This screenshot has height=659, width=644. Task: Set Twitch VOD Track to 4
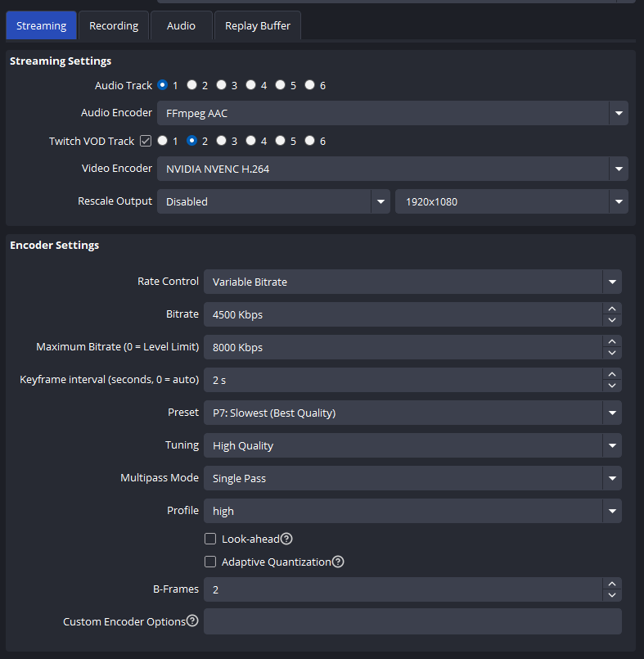coord(250,140)
